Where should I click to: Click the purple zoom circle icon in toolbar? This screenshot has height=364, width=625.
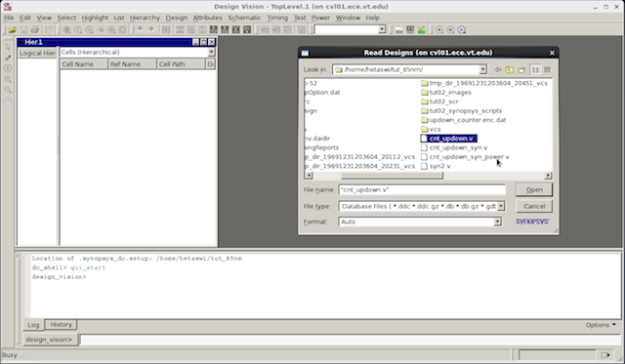coord(462,30)
